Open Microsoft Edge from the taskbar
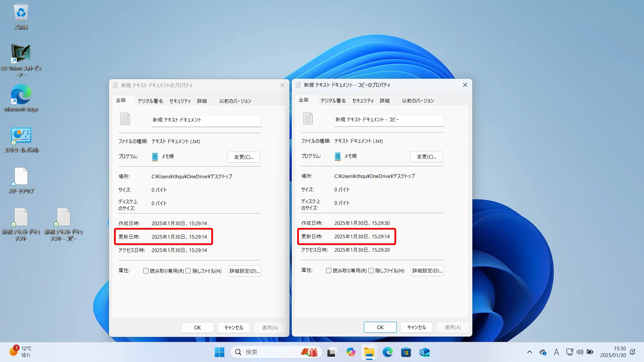 [388, 352]
